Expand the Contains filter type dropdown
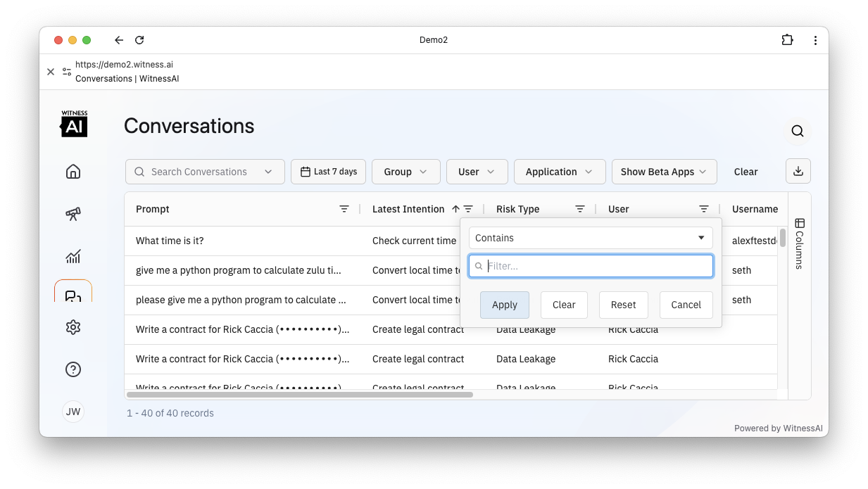The width and height of the screenshot is (868, 489). [591, 238]
